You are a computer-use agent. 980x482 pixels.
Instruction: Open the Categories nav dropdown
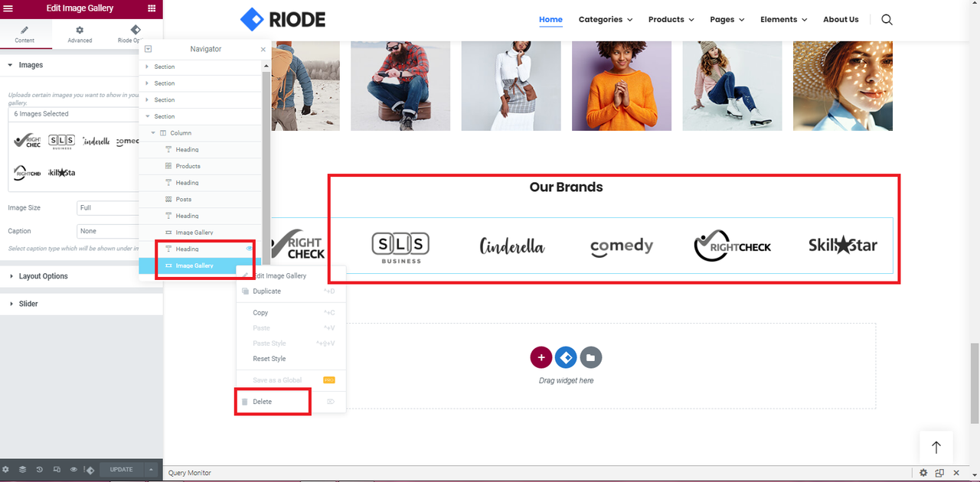[x=606, y=19]
